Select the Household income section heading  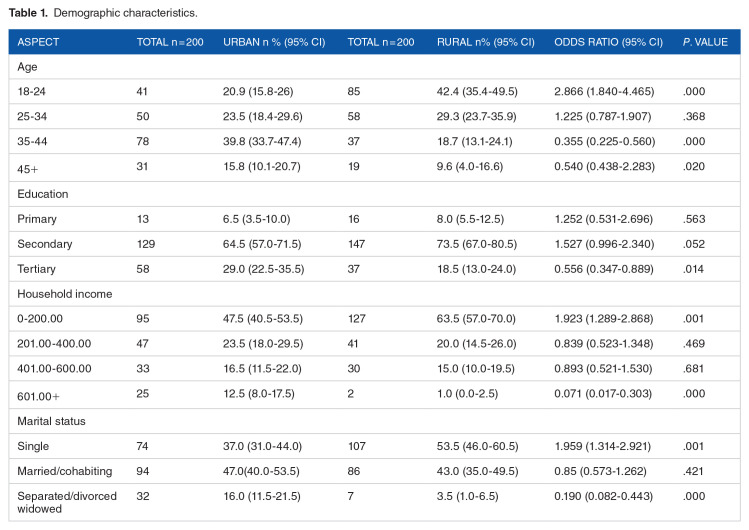(x=60, y=292)
